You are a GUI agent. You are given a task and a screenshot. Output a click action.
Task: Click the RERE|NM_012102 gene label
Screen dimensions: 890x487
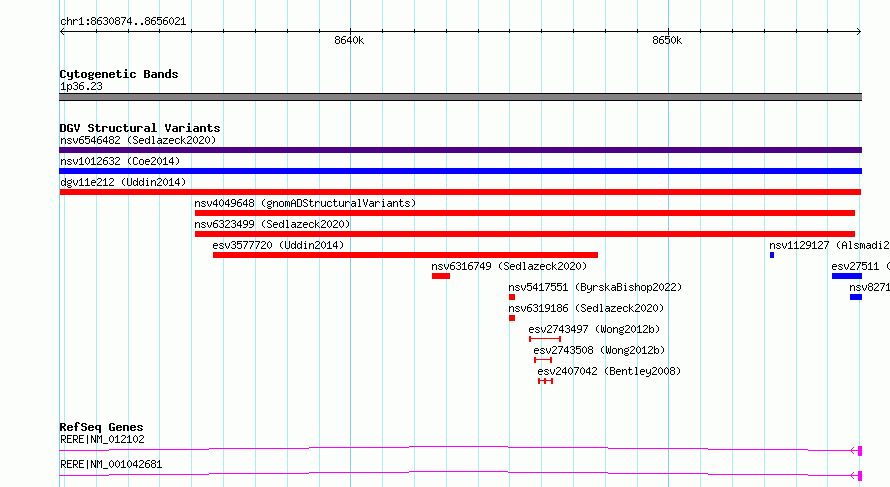102,439
